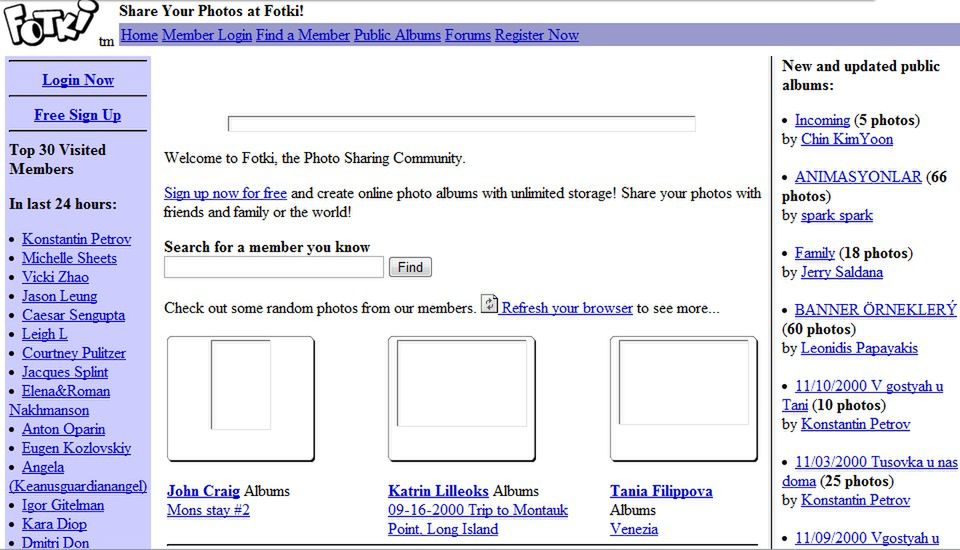Open the ANIMASYONLAR album

pyautogui.click(x=858, y=176)
